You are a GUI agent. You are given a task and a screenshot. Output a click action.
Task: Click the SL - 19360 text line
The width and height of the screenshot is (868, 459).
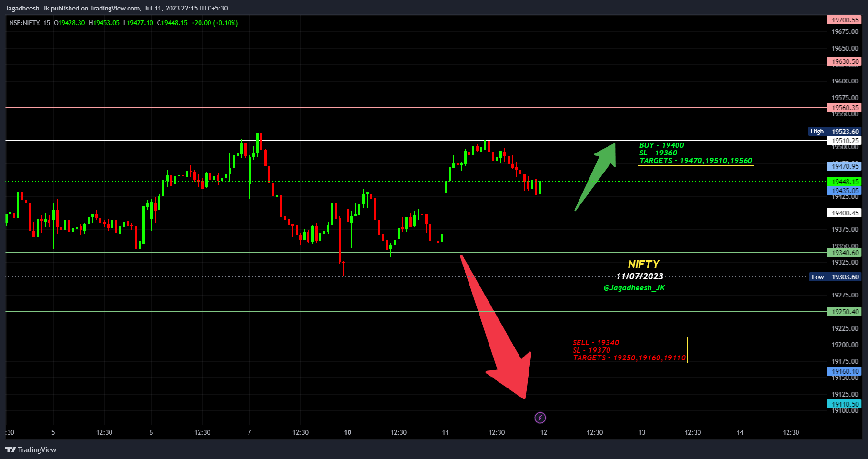(x=658, y=153)
